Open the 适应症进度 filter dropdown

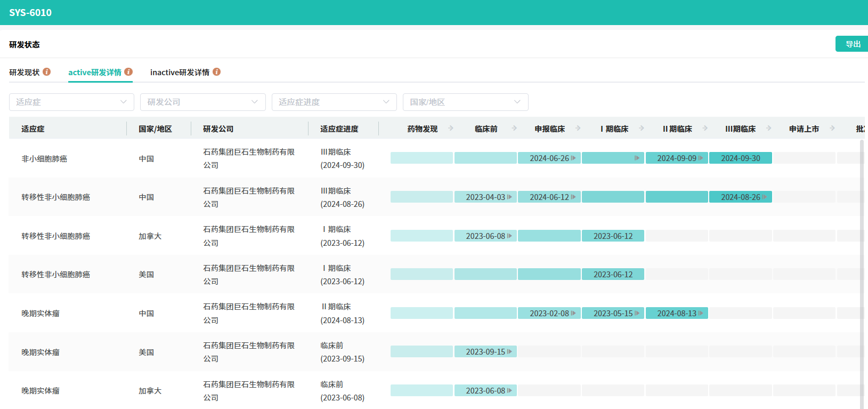(334, 102)
